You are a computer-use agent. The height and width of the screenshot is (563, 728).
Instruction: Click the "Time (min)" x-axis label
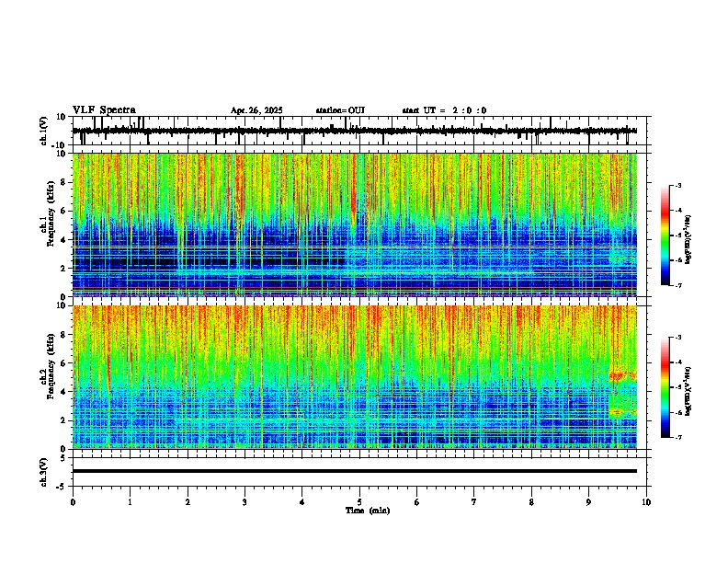coord(368,511)
